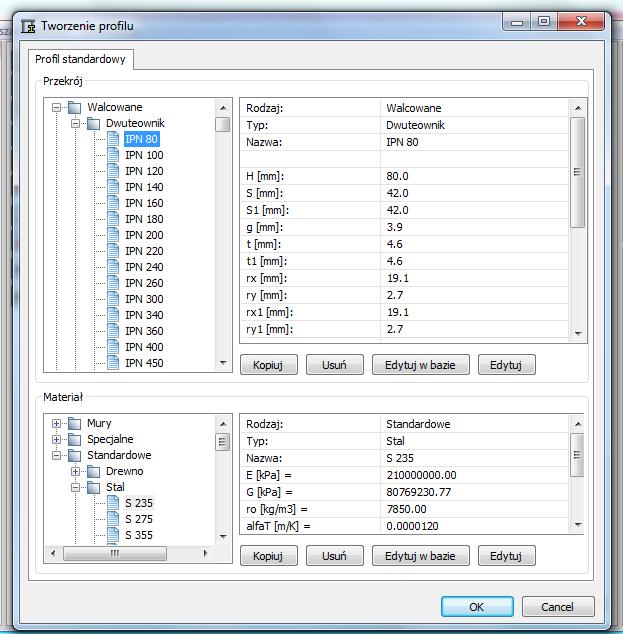Collapse the Walcowane tree node

point(56,108)
